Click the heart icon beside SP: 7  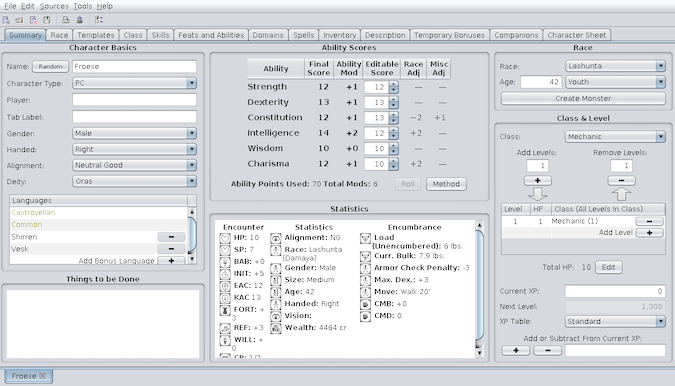click(225, 250)
